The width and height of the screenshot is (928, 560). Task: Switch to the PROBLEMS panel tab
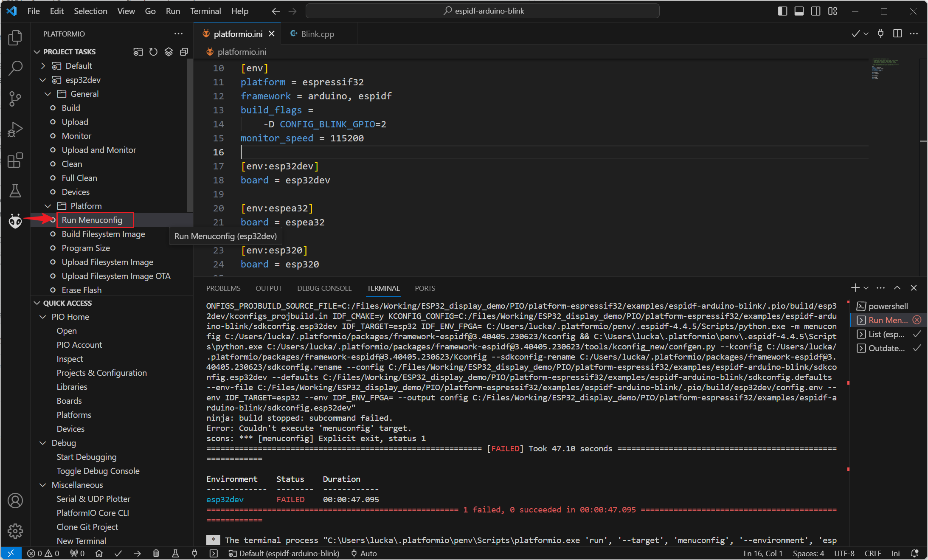[223, 288]
